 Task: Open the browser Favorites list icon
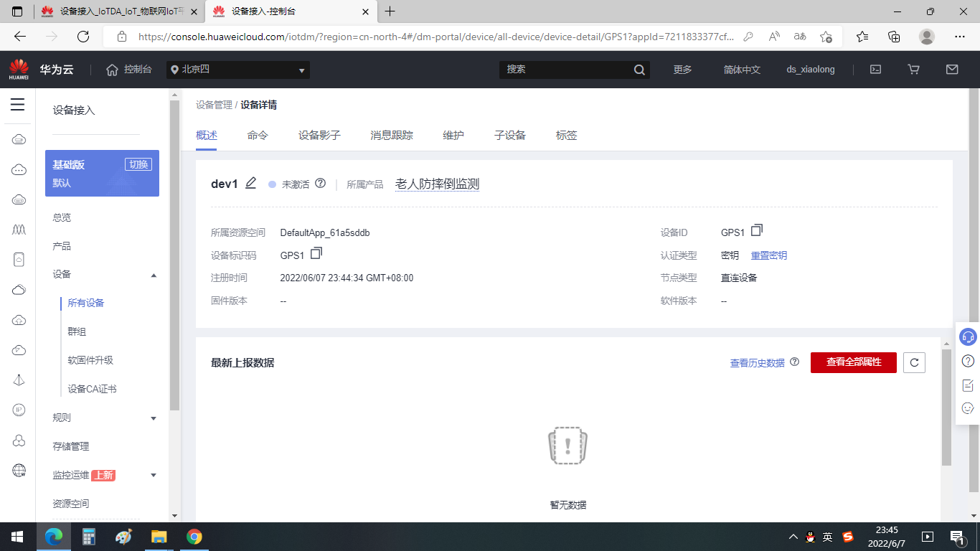point(862,37)
